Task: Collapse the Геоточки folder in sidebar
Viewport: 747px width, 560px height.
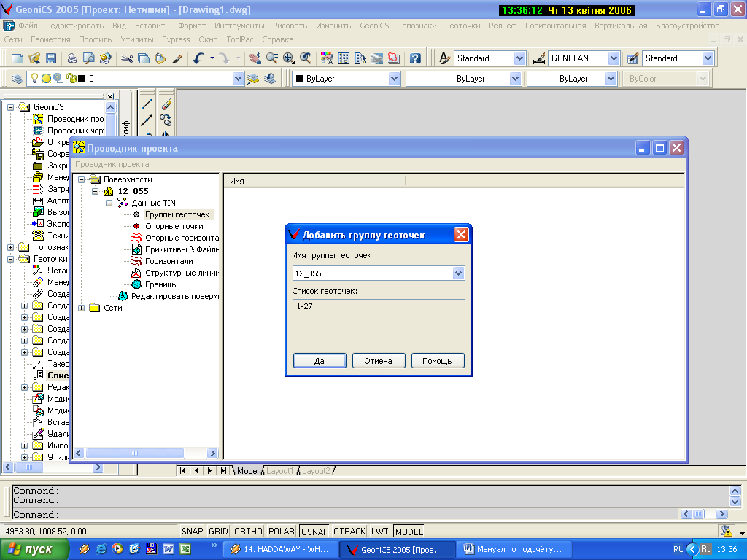Action: click(10, 259)
